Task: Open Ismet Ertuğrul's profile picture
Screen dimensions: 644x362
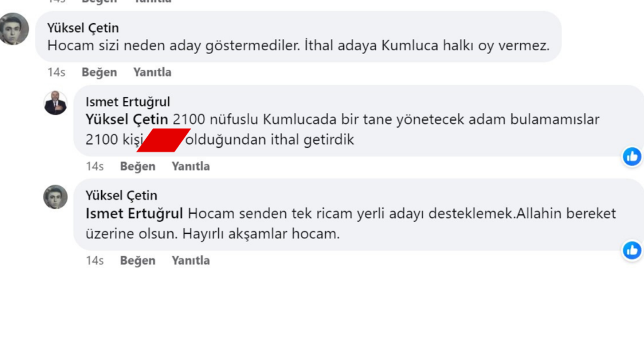Action: click(55, 103)
